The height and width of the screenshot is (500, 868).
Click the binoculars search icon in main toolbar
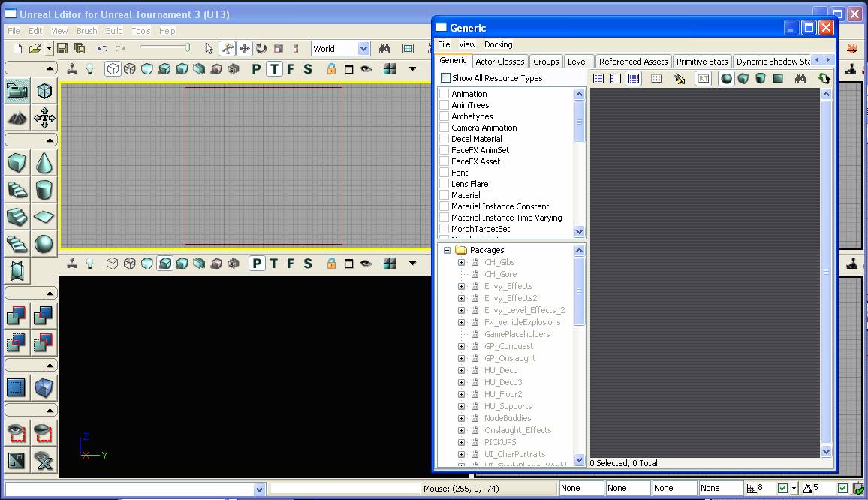tap(384, 48)
